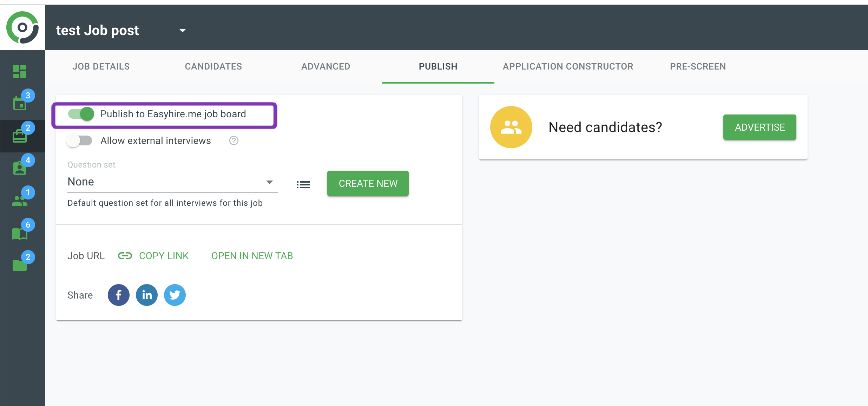
Task: Open the Application Constructor tab
Action: click(568, 66)
